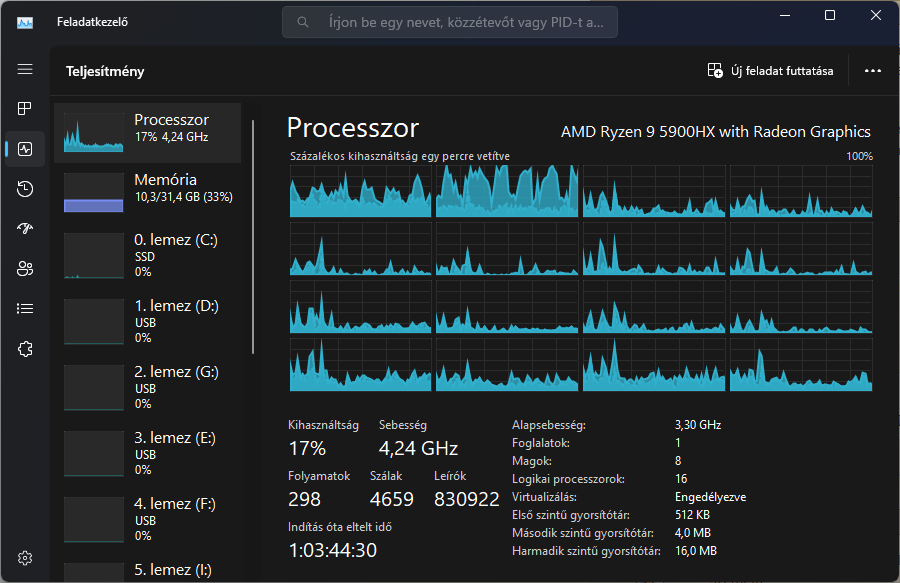Minimize the Feladatkezelő window
Viewport: 900px width, 583px height.
[785, 15]
